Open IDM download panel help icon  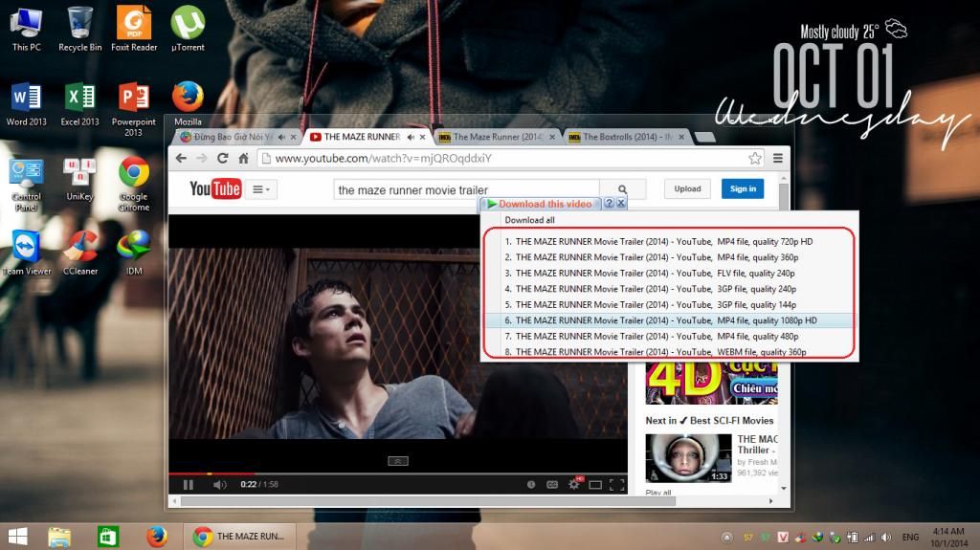pos(609,203)
